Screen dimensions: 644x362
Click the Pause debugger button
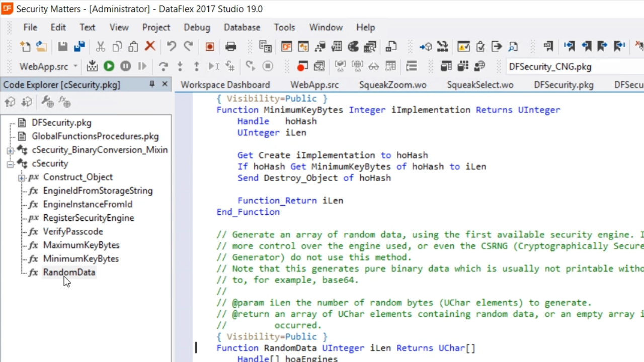pyautogui.click(x=125, y=66)
